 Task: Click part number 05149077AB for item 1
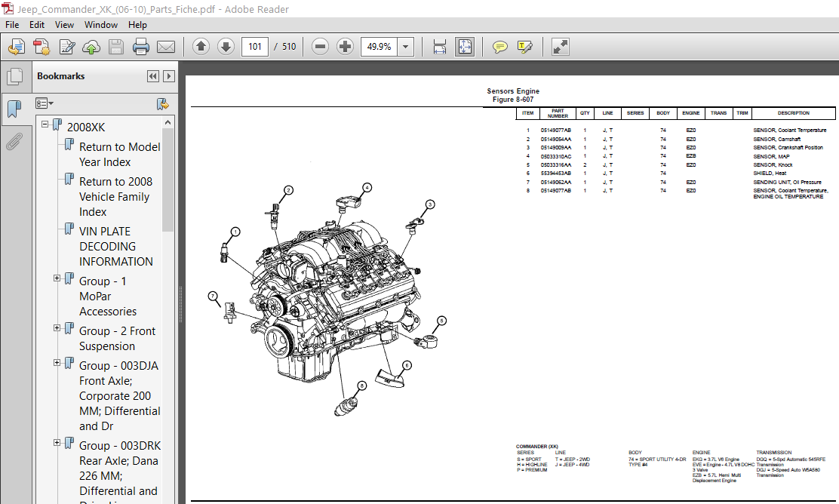[x=555, y=130]
